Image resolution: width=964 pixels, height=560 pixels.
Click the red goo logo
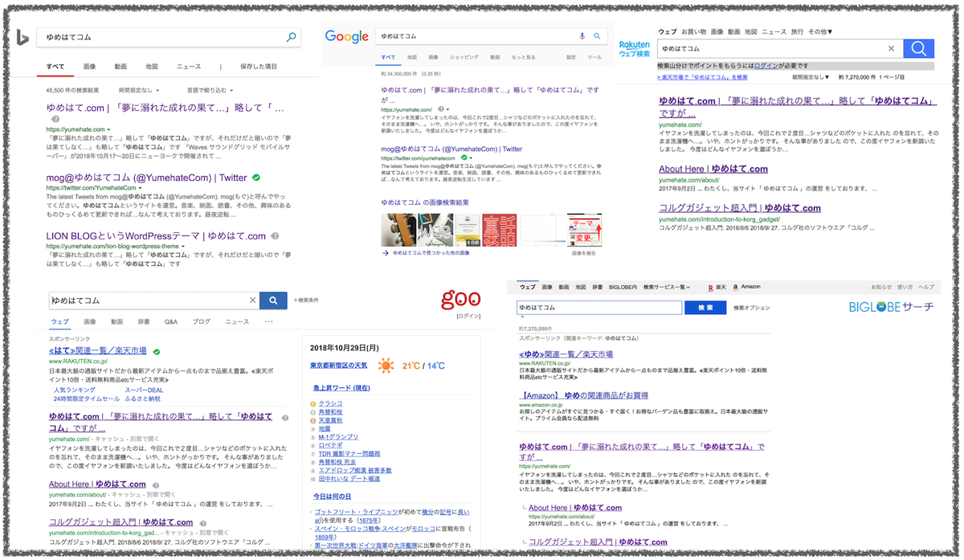tap(460, 300)
